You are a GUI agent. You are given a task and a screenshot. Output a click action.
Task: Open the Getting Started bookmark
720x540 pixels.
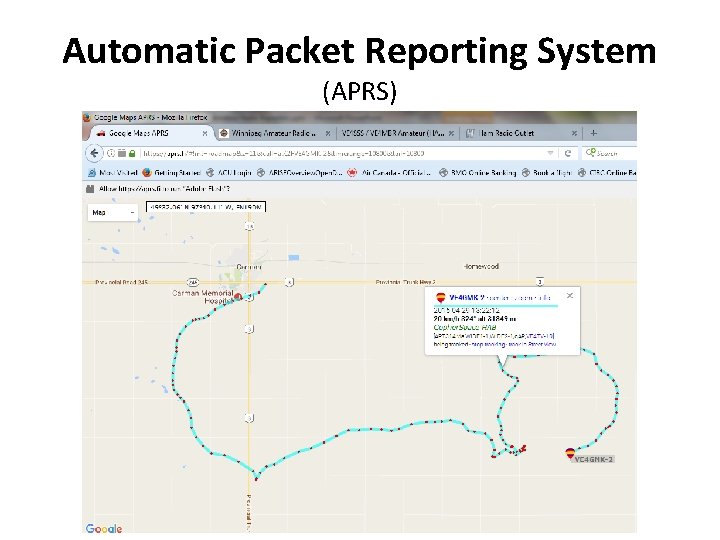click(172, 173)
